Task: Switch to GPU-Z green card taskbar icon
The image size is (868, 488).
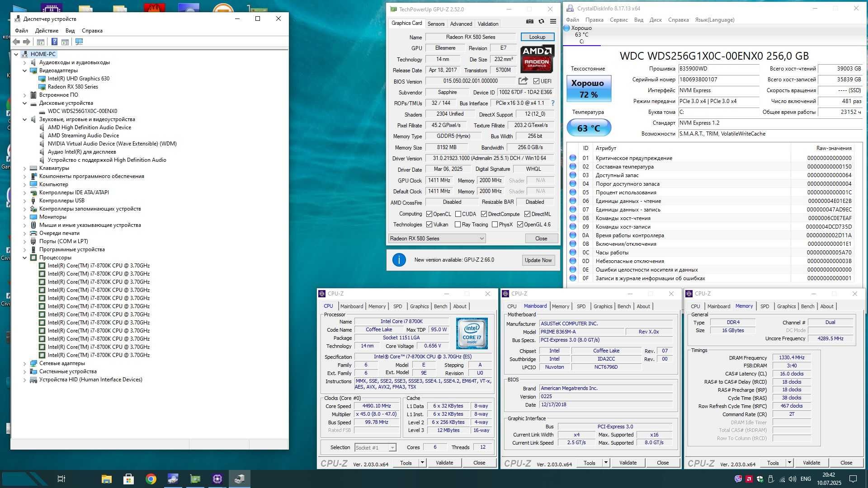Action: pos(195,479)
